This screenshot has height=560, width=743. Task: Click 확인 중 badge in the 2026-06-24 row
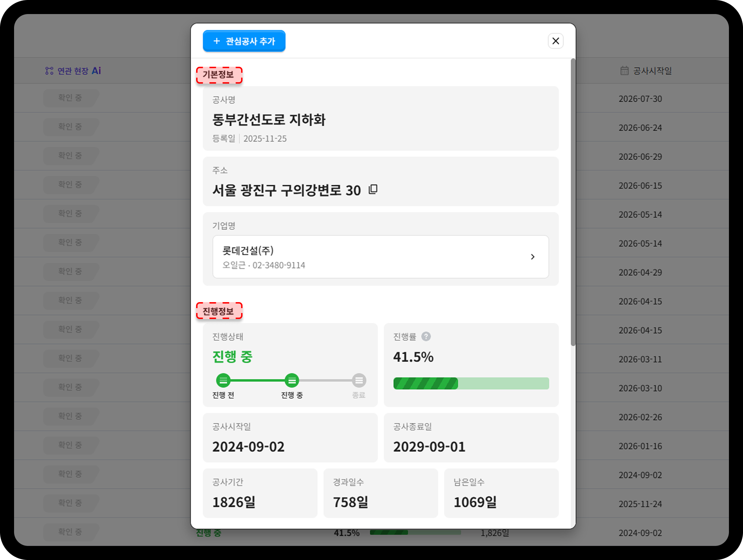(x=71, y=127)
